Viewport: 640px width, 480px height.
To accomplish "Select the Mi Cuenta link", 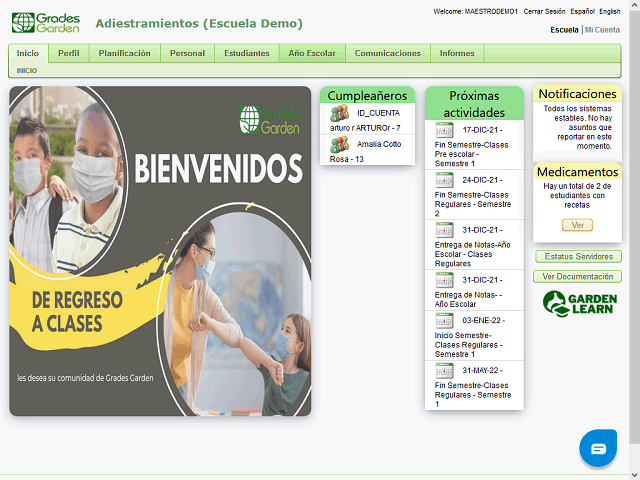I will (602, 30).
